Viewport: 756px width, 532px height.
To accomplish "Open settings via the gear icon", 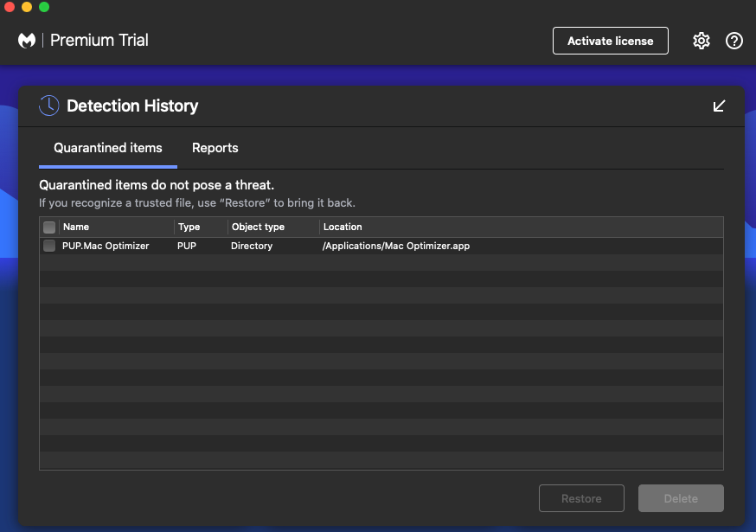I will click(701, 41).
